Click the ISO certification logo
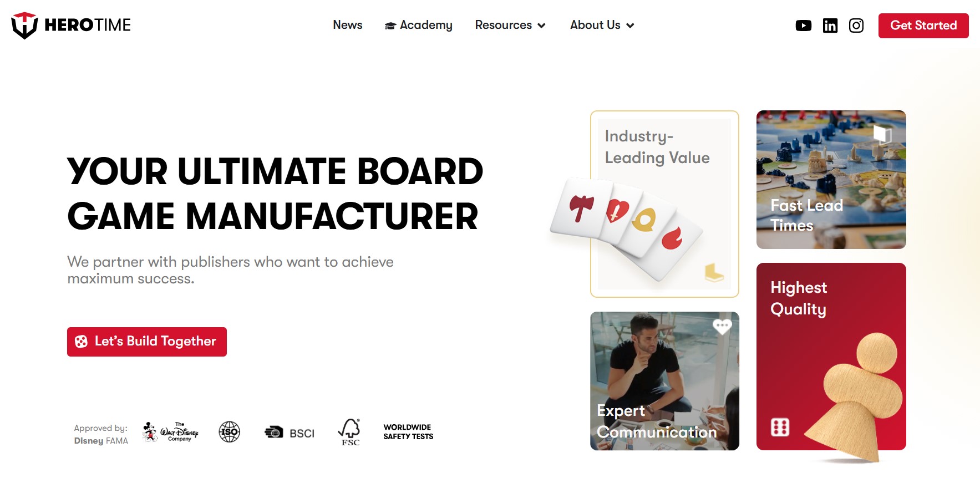 pyautogui.click(x=229, y=431)
